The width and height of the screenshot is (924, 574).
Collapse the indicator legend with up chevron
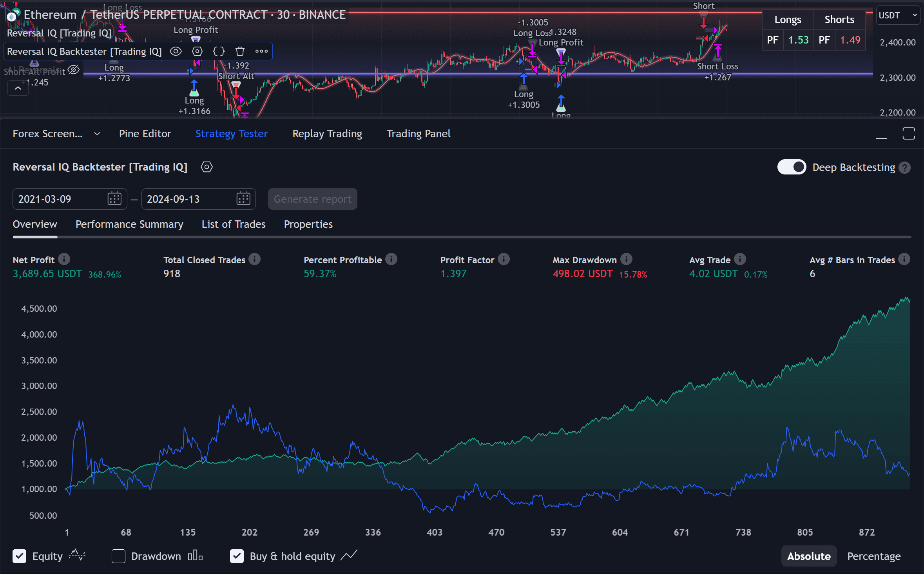click(18, 88)
